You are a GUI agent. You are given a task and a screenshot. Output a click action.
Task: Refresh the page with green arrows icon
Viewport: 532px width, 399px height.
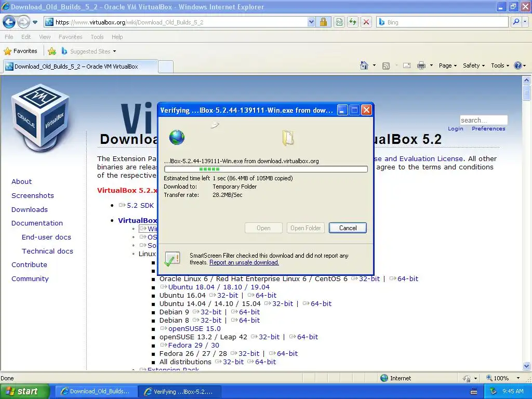[353, 22]
